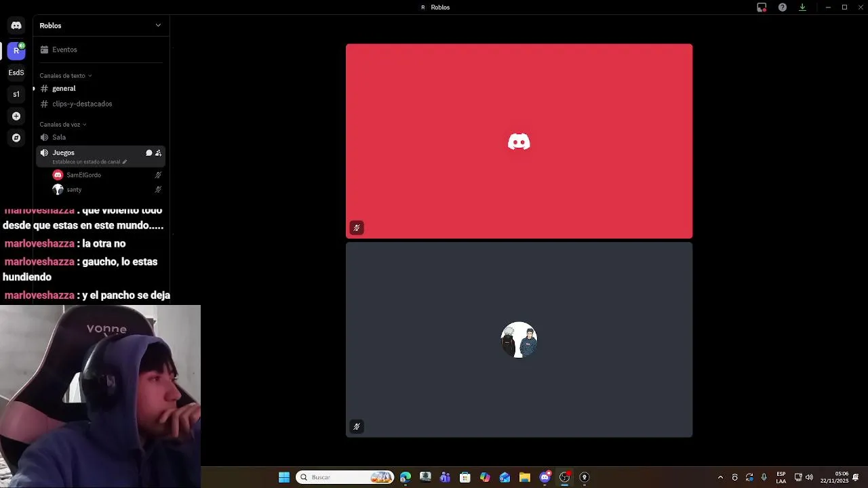
Task: Click santy's round avatar in gray tile
Action: coord(519,340)
